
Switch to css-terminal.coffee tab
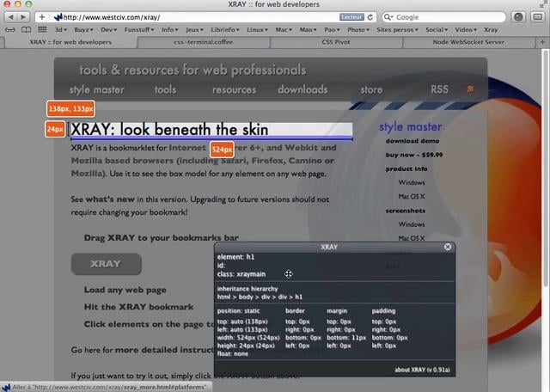click(203, 42)
